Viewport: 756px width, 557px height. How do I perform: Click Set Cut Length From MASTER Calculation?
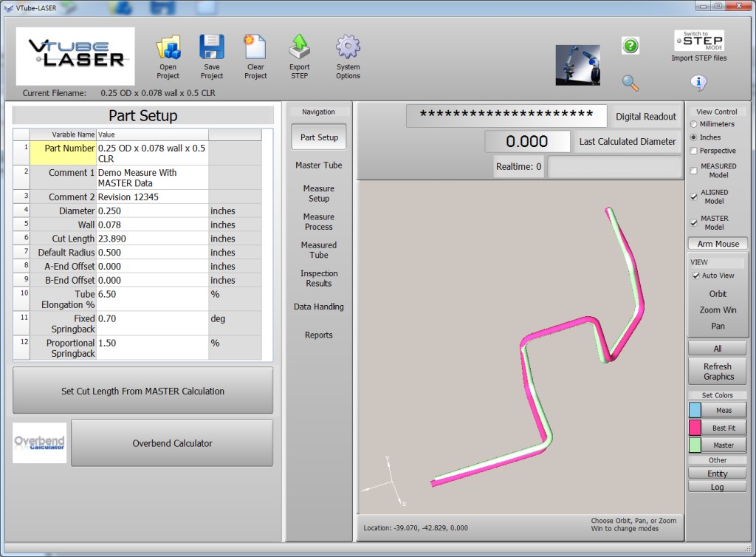[142, 391]
